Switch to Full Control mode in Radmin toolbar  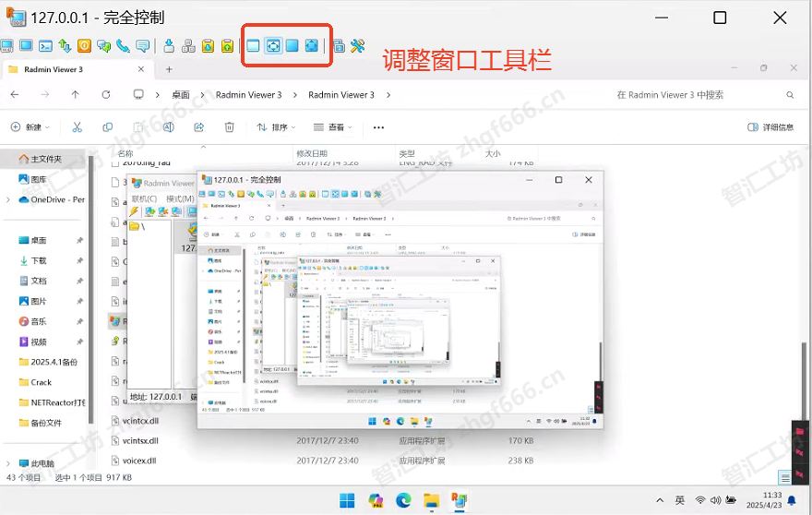(7, 46)
